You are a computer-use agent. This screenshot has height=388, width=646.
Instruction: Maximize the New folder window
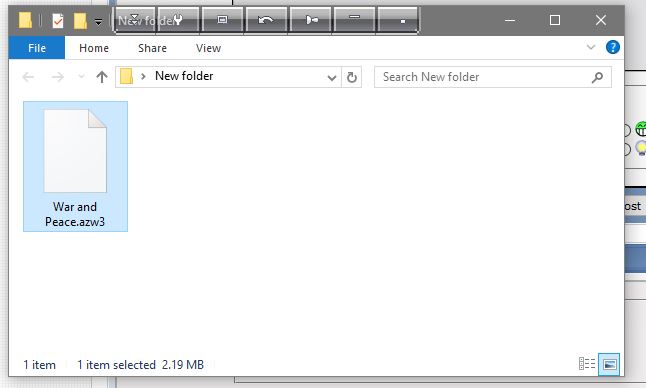[555, 20]
